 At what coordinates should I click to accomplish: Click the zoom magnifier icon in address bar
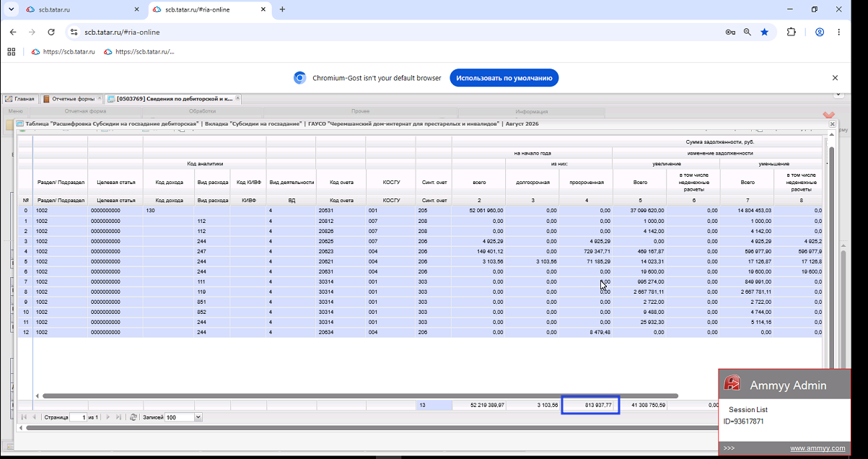(748, 32)
